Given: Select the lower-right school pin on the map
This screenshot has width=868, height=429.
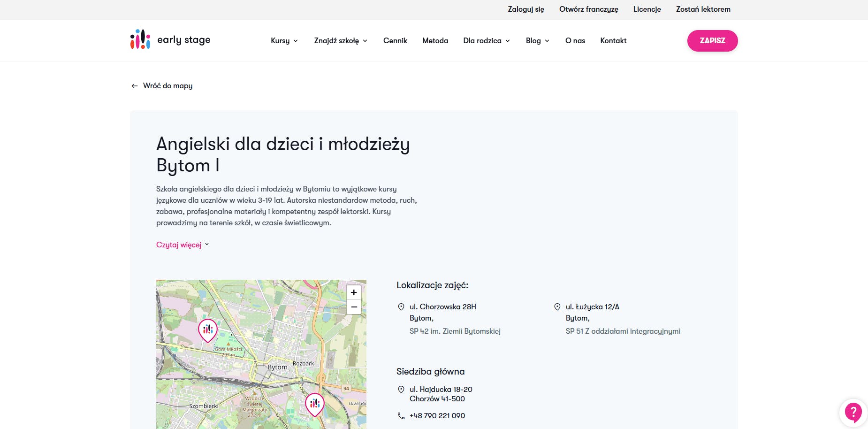Looking at the screenshot, I should 315,404.
